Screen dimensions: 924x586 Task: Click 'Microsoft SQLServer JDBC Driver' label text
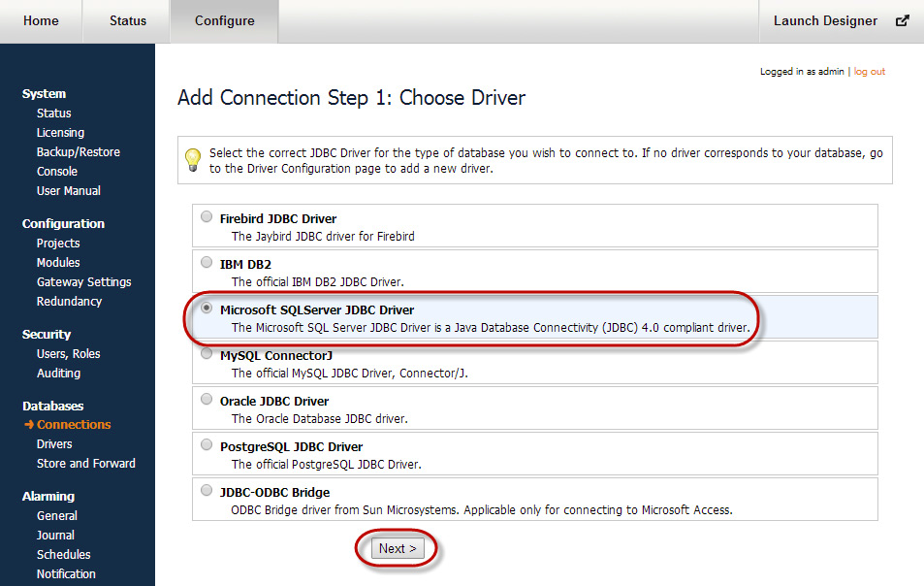[x=317, y=310]
